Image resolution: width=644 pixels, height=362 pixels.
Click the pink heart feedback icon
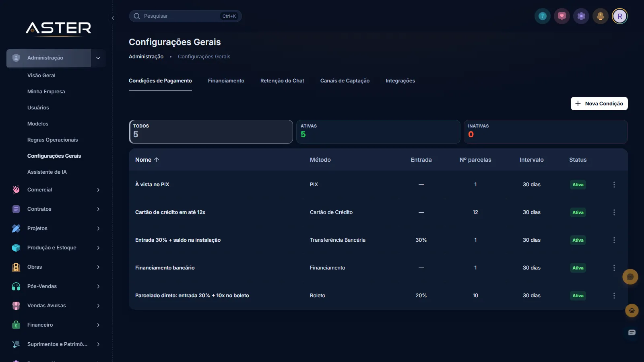pyautogui.click(x=562, y=16)
